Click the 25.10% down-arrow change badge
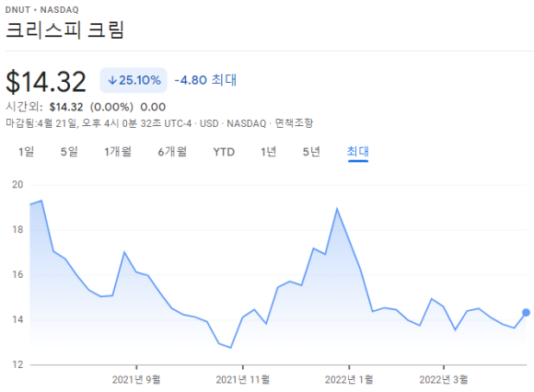The image size is (534, 392). [133, 80]
